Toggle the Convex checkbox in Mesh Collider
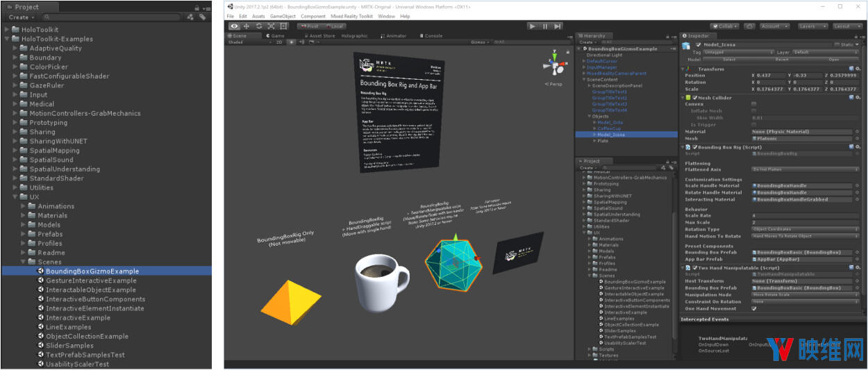 coord(754,104)
